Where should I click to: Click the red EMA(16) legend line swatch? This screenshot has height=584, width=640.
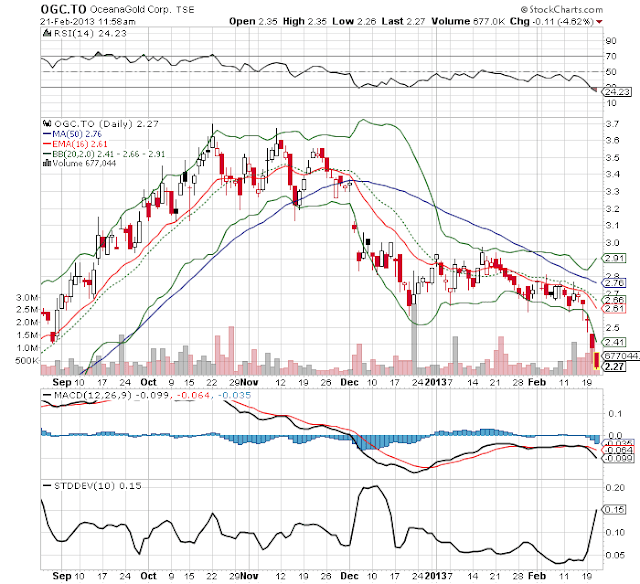click(x=47, y=144)
